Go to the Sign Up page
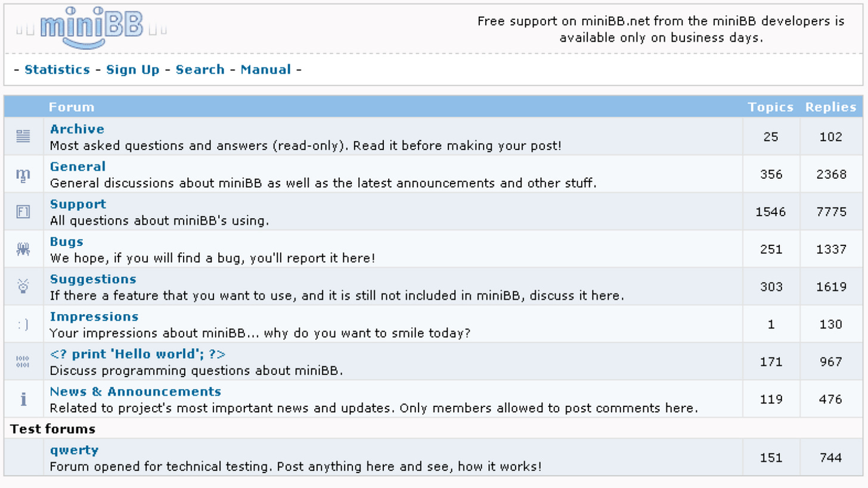 click(x=133, y=70)
